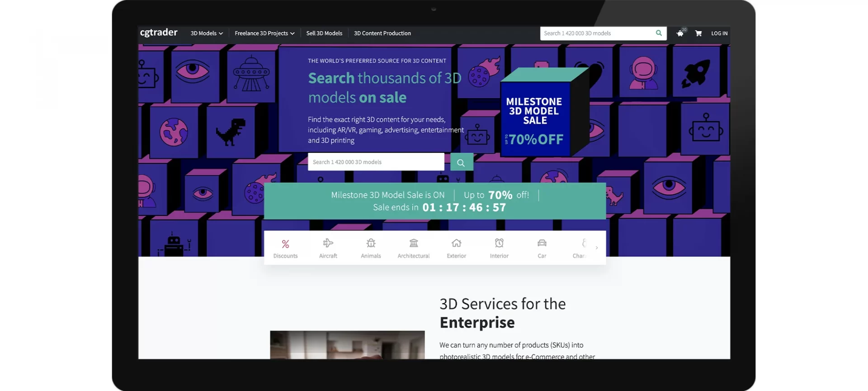Viewport: 868px width, 391px height.
Task: Click the Milestone sale countdown banner
Action: point(435,201)
